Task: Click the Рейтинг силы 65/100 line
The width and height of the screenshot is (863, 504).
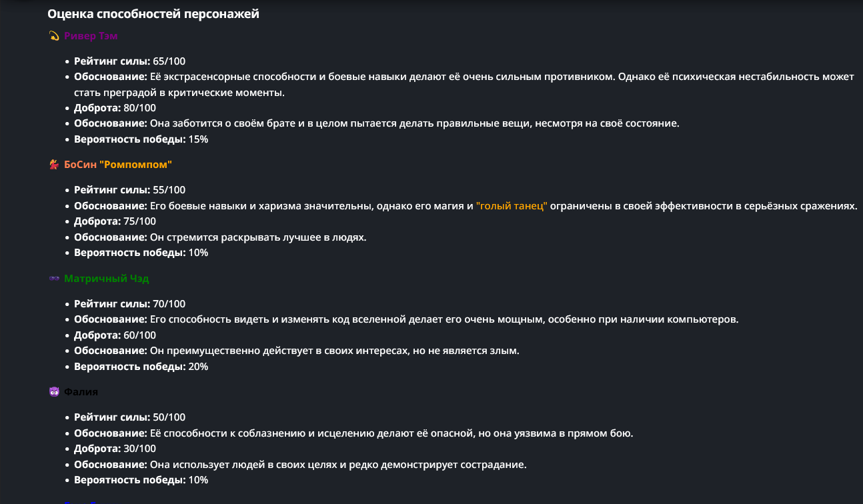Action: point(129,61)
